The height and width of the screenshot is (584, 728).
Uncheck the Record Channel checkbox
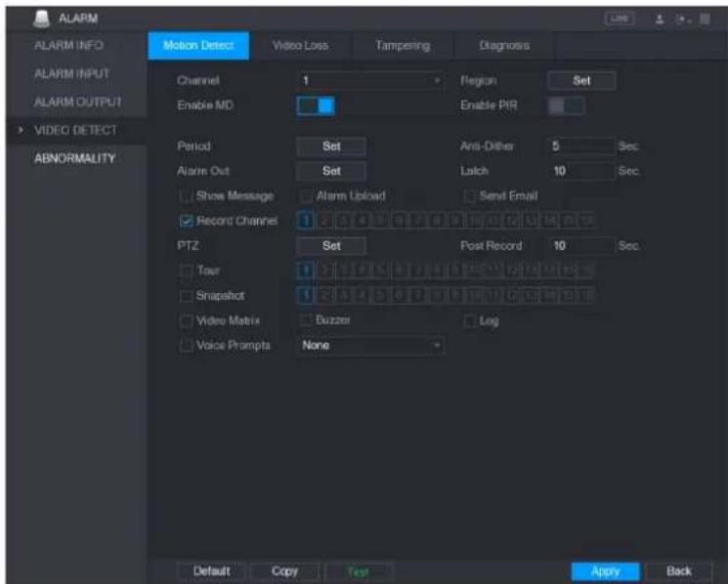pos(186,222)
